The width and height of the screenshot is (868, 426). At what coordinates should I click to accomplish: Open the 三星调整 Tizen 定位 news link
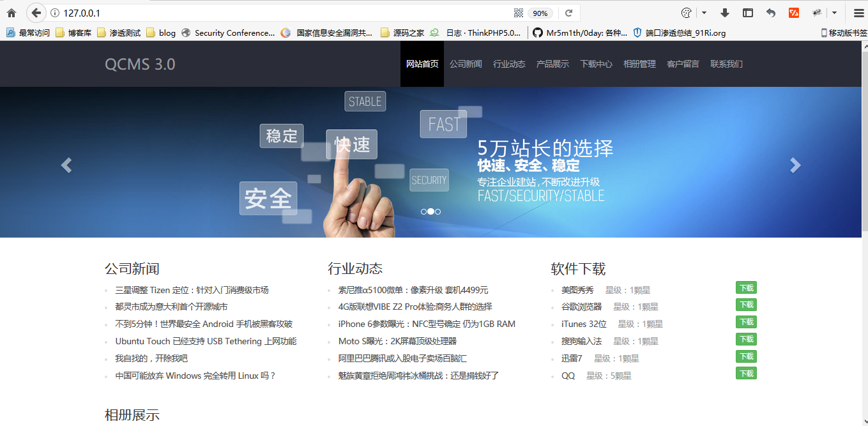tap(192, 290)
